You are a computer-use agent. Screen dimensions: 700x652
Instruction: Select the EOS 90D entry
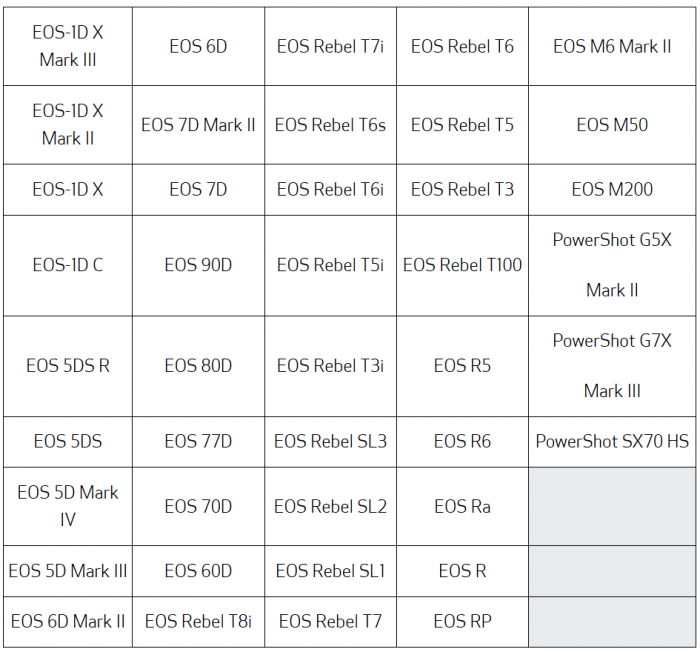198,265
